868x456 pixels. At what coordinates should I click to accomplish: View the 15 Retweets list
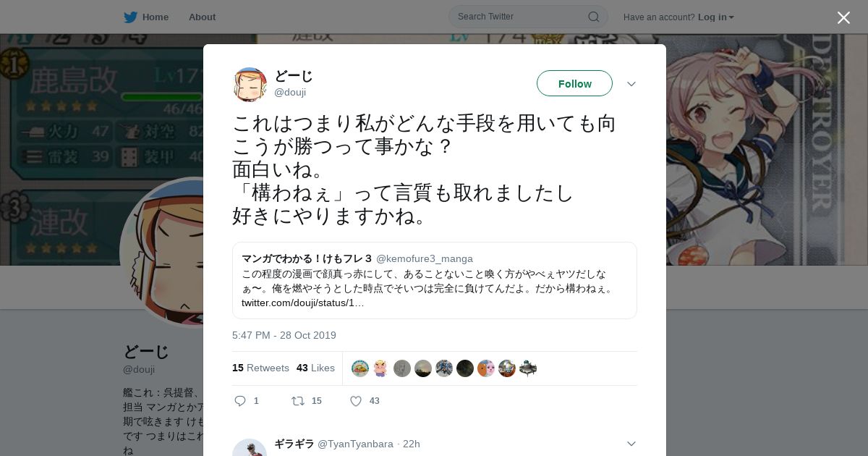pos(260,368)
